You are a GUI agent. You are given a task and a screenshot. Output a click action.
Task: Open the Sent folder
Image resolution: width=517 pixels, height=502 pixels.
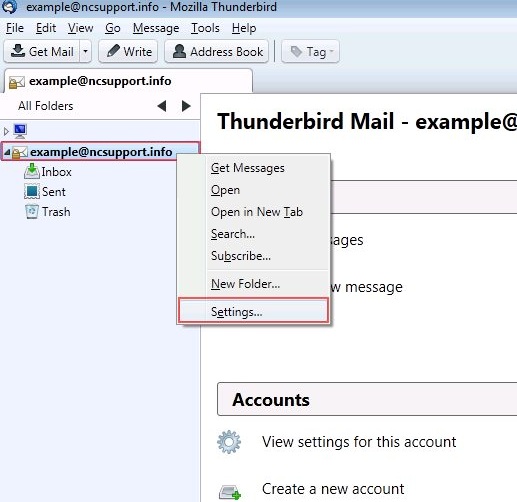[53, 192]
